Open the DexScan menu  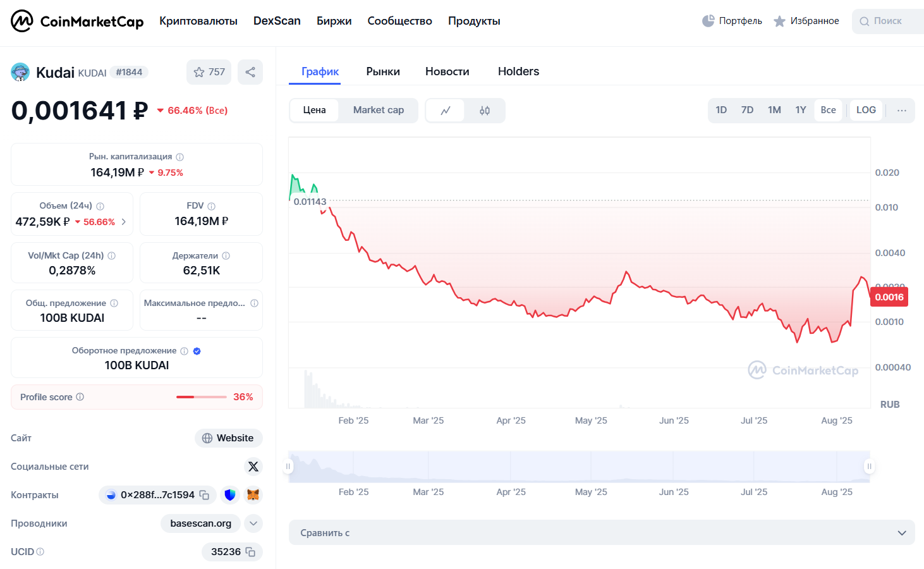[277, 21]
